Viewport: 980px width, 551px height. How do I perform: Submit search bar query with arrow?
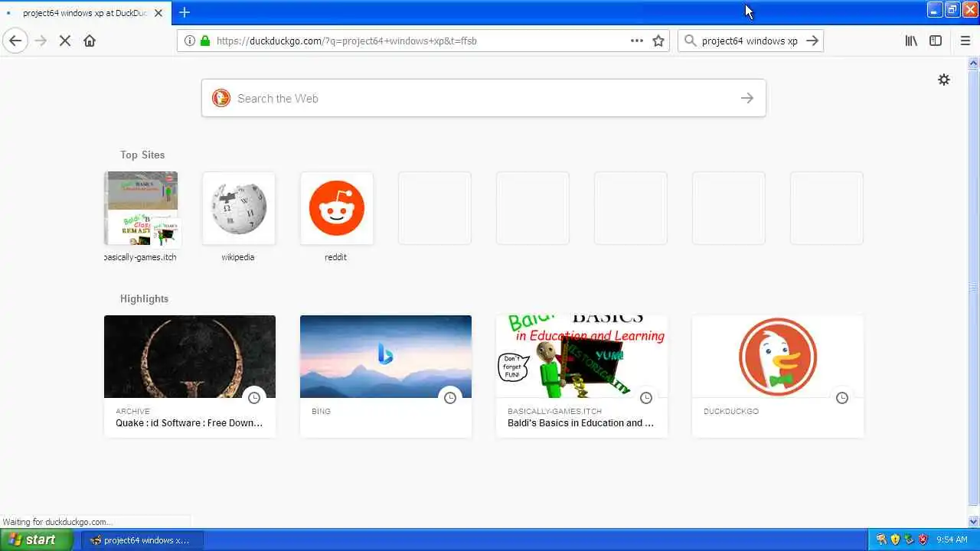tap(812, 41)
